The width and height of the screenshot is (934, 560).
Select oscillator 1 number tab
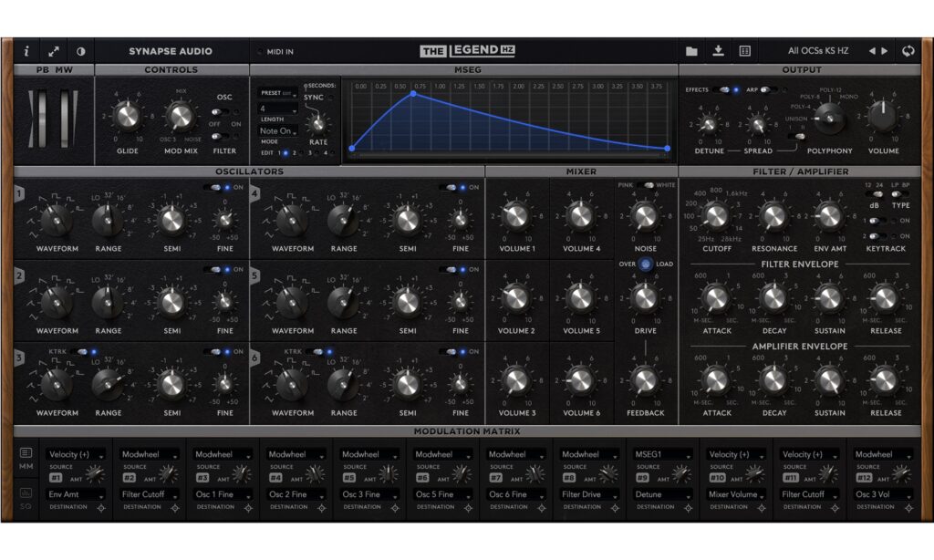20,193
